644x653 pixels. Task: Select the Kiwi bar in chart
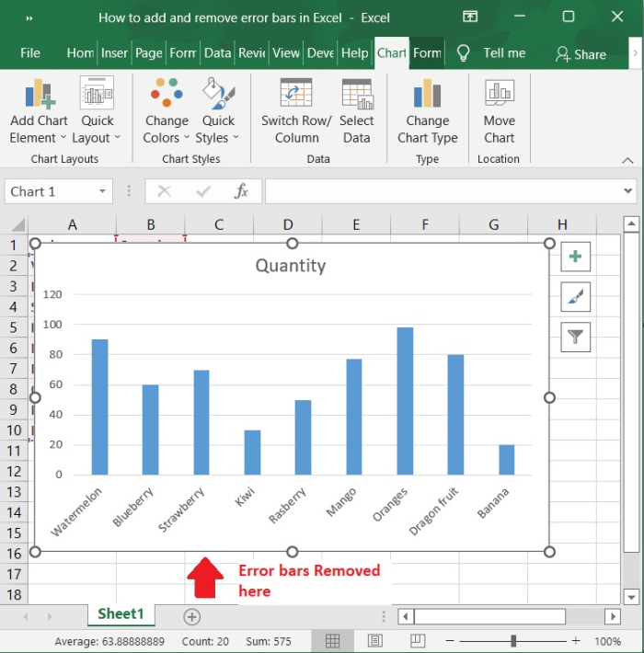(x=252, y=453)
